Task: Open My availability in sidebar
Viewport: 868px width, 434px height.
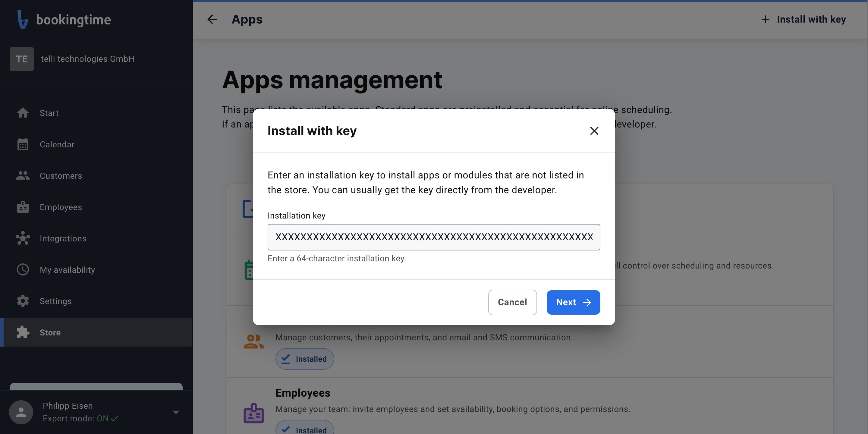Action: (96, 269)
